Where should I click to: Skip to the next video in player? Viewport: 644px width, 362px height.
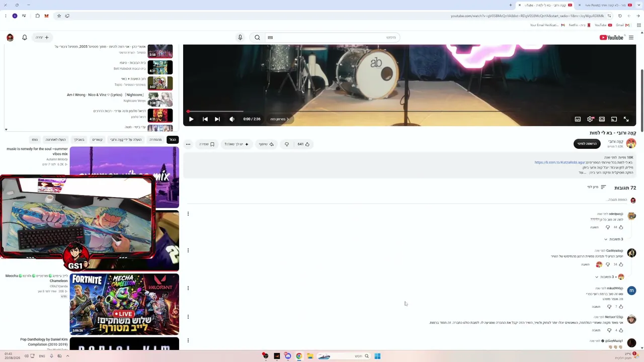coord(217,119)
